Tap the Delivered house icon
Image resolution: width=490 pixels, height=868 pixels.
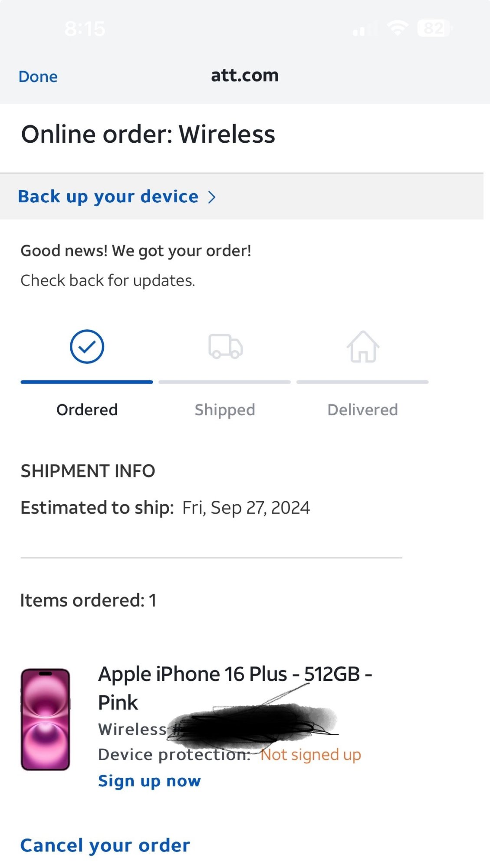point(363,346)
